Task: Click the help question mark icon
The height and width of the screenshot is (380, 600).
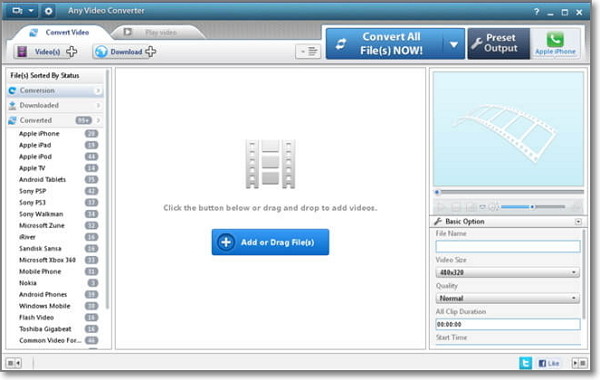Action: point(536,12)
